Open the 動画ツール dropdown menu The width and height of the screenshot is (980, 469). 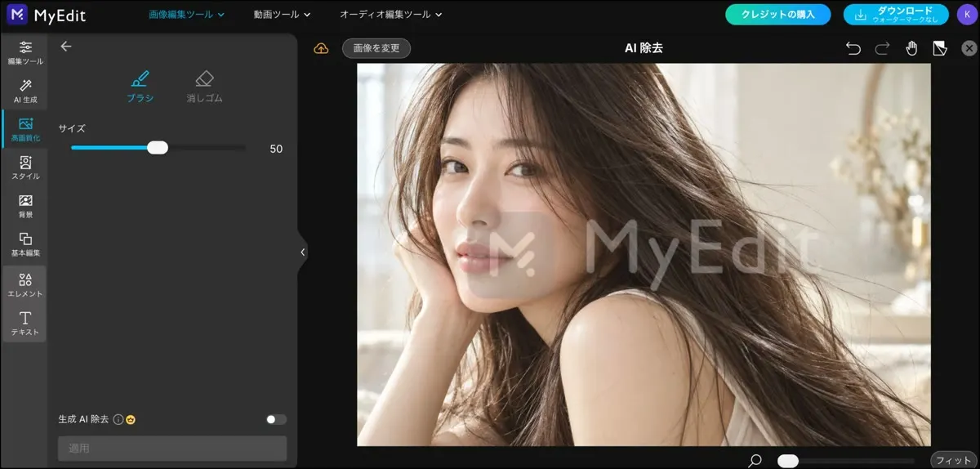coord(282,15)
